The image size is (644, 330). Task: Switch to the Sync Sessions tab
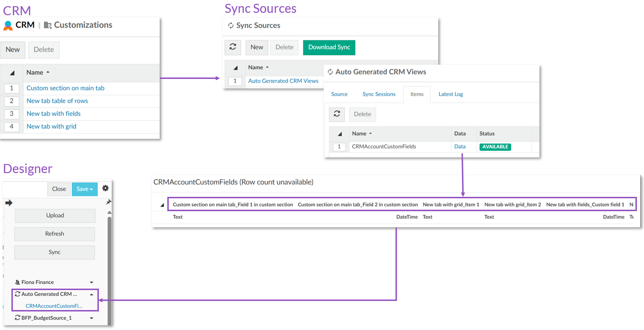coord(379,94)
